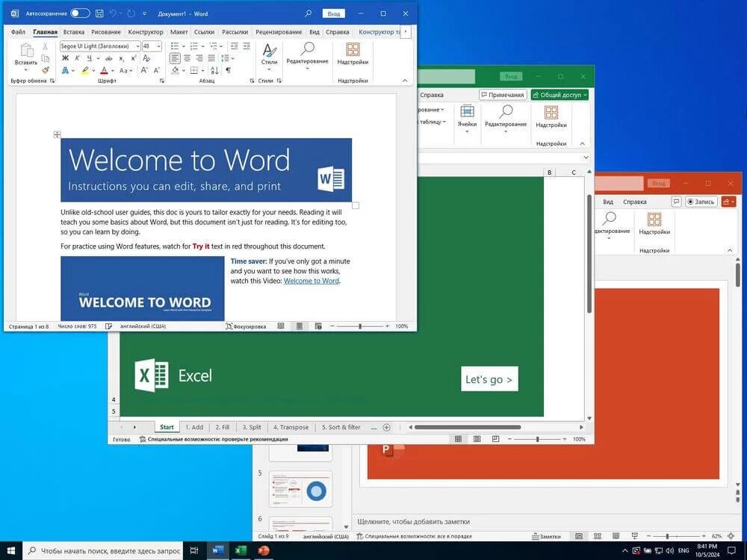Collapse the Word ribbon with the chevron

[405, 81]
